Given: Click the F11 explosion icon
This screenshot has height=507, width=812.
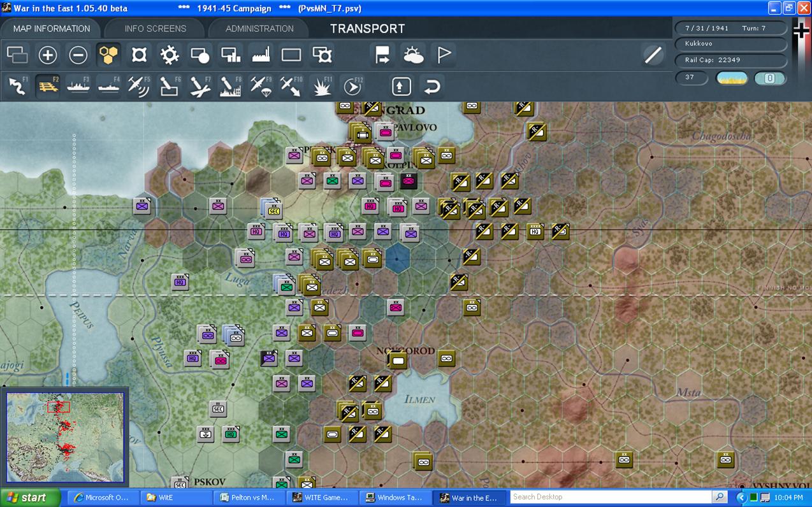Looking at the screenshot, I should [x=322, y=86].
